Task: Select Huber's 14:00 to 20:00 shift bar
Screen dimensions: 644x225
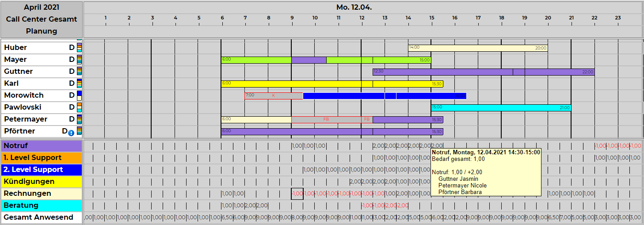Action: (477, 48)
